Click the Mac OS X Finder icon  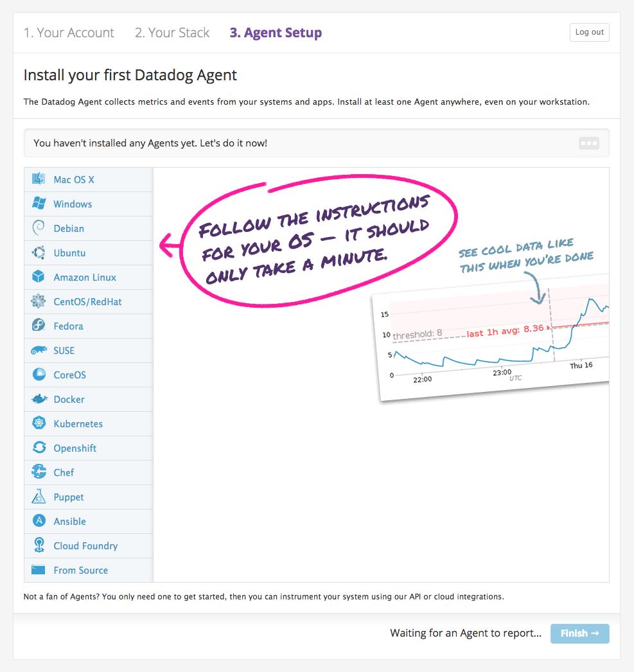point(39,179)
